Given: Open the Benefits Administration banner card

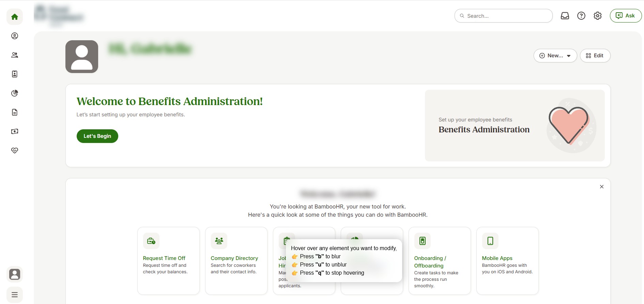Looking at the screenshot, I should click(x=515, y=126).
